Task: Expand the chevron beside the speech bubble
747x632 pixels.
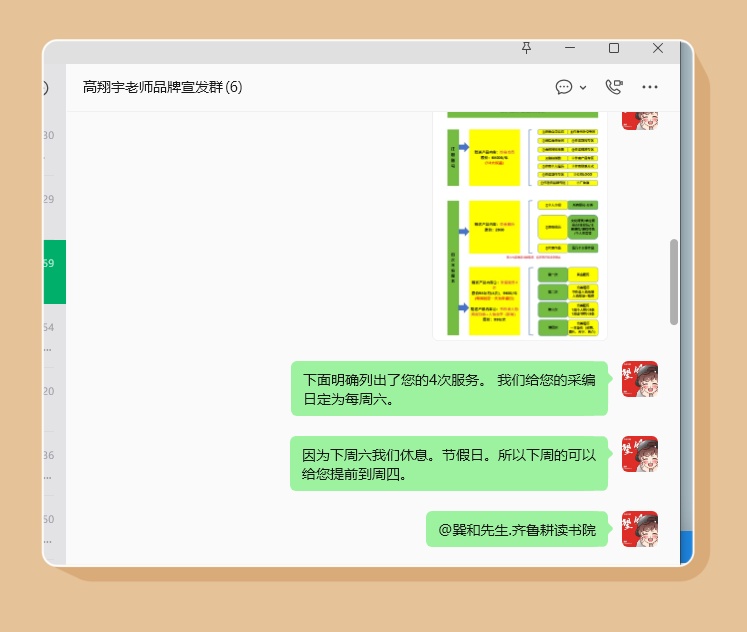Action: pos(583,88)
